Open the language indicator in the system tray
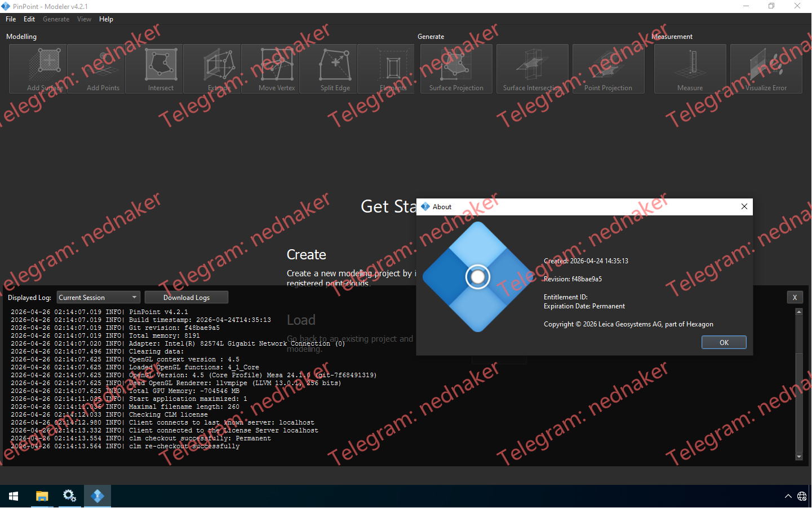 coord(802,497)
